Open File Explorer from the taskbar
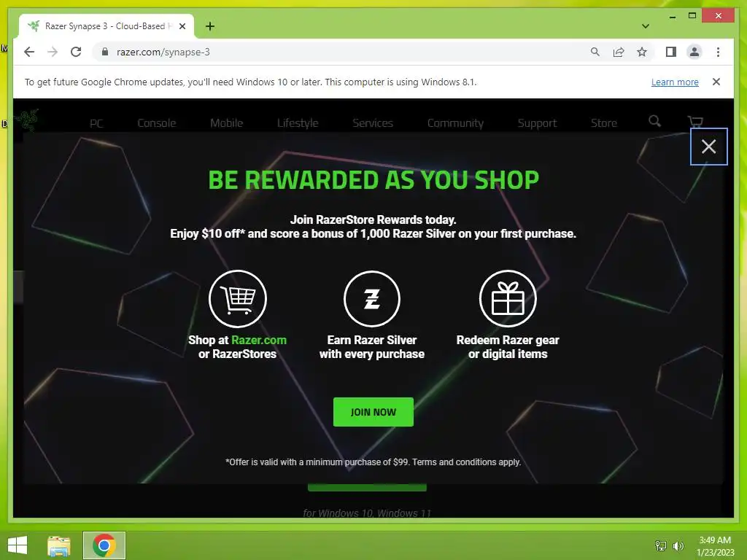Image resolution: width=747 pixels, height=560 pixels. pyautogui.click(x=59, y=545)
